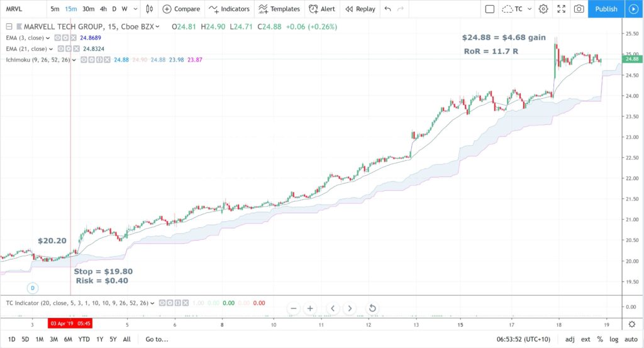This screenshot has width=644, height=348.
Task: Toggle the percent scale option
Action: click(x=600, y=339)
